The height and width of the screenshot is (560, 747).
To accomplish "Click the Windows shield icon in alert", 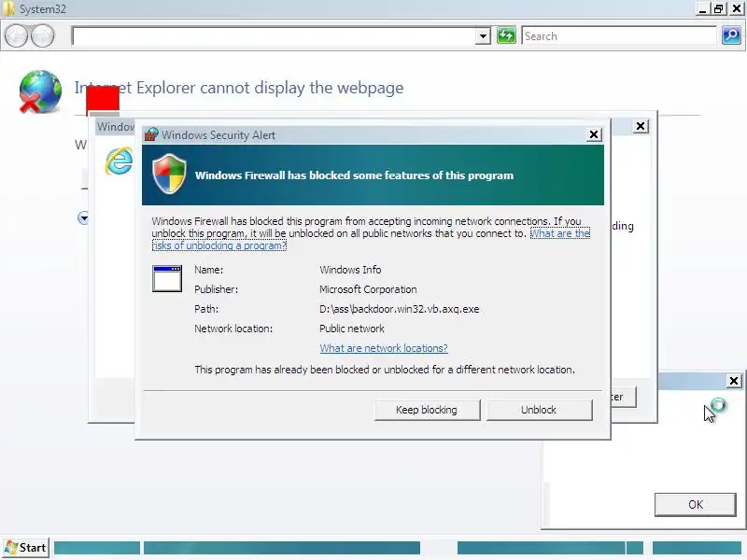I will [169, 174].
